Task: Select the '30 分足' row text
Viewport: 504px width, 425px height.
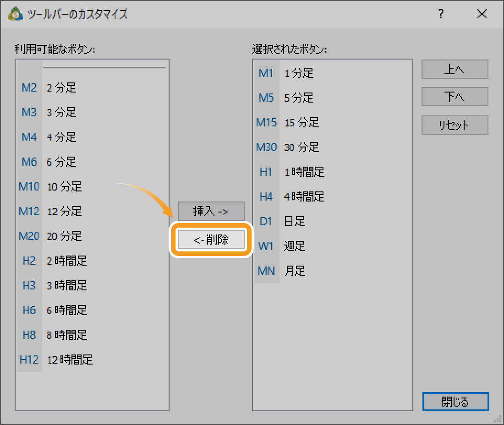Action: click(x=301, y=147)
